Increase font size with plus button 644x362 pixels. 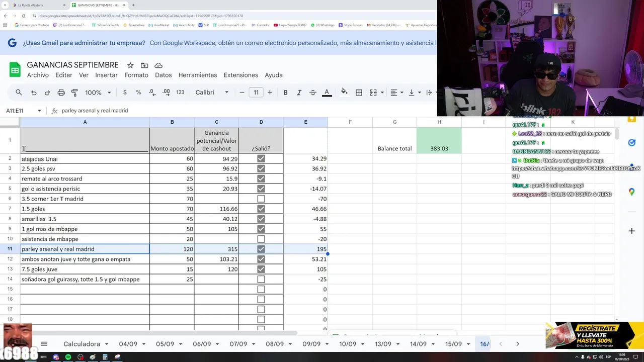270,93
